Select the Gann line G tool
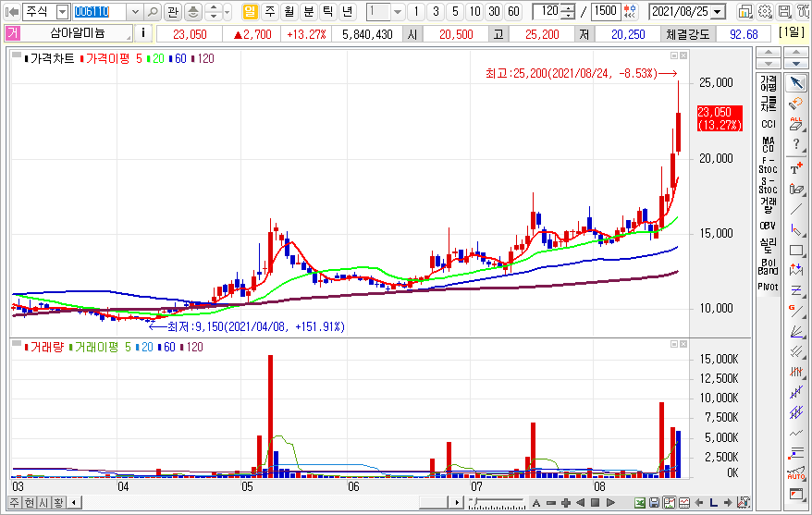812x515 pixels. pyautogui.click(x=796, y=311)
